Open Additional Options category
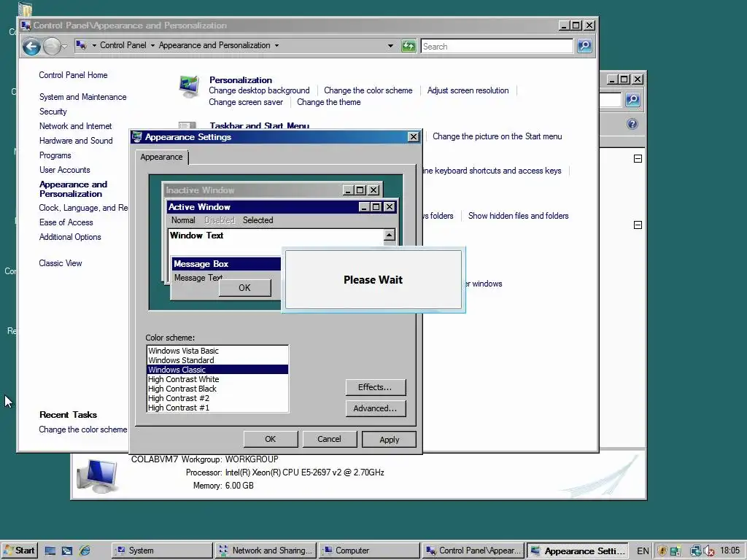 coord(70,237)
